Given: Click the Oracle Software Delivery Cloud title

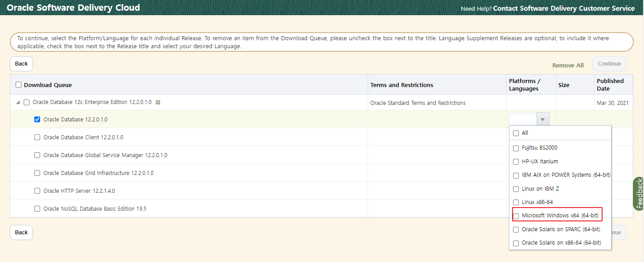Looking at the screenshot, I should pos(74,8).
